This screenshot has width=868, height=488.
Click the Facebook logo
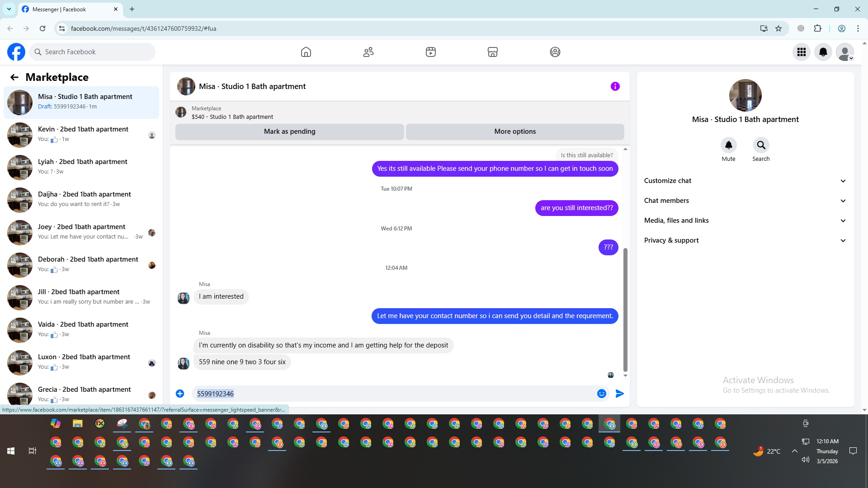[16, 52]
